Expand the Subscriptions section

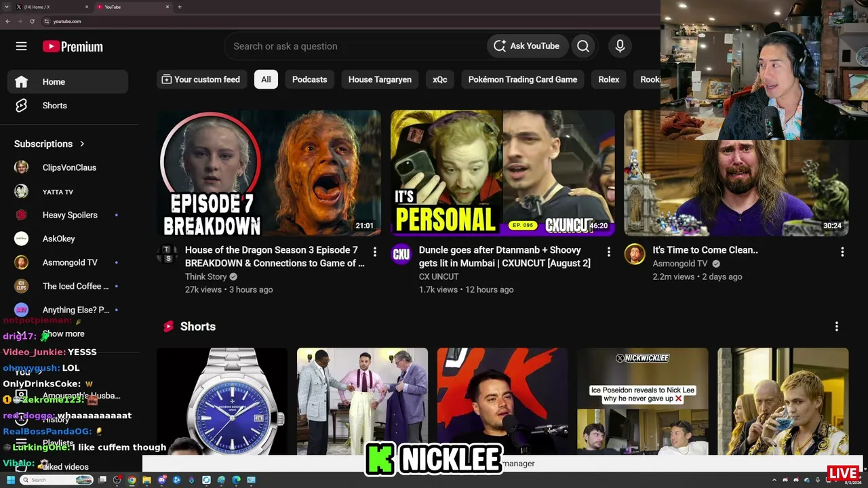click(x=50, y=144)
